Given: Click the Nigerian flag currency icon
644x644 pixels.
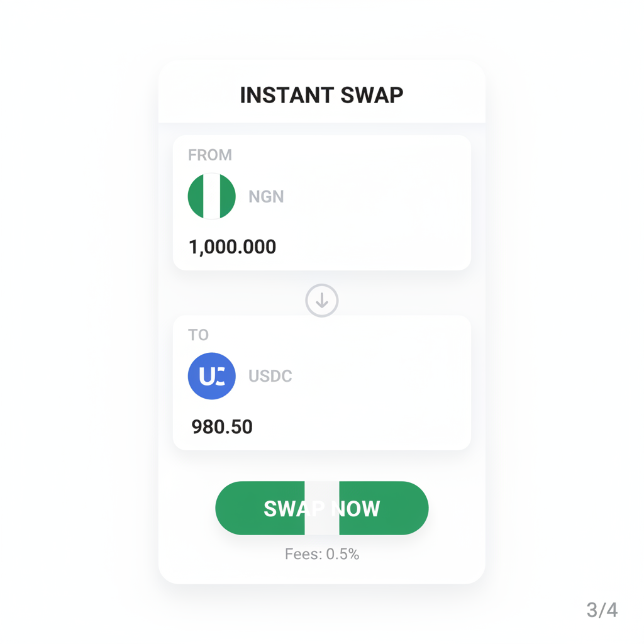Looking at the screenshot, I should (212, 196).
